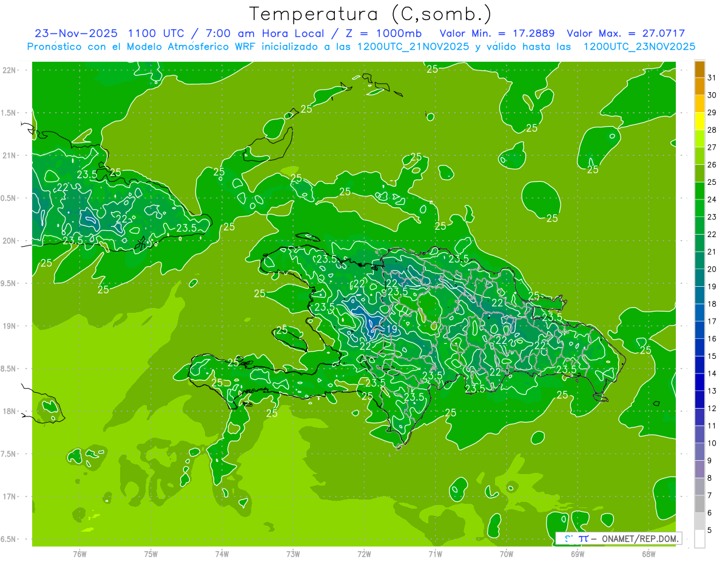Viewport: 728px width, 562px height.
Task: Select the "1200UTC_23NOV2025" valid-until time
Action: (639, 47)
